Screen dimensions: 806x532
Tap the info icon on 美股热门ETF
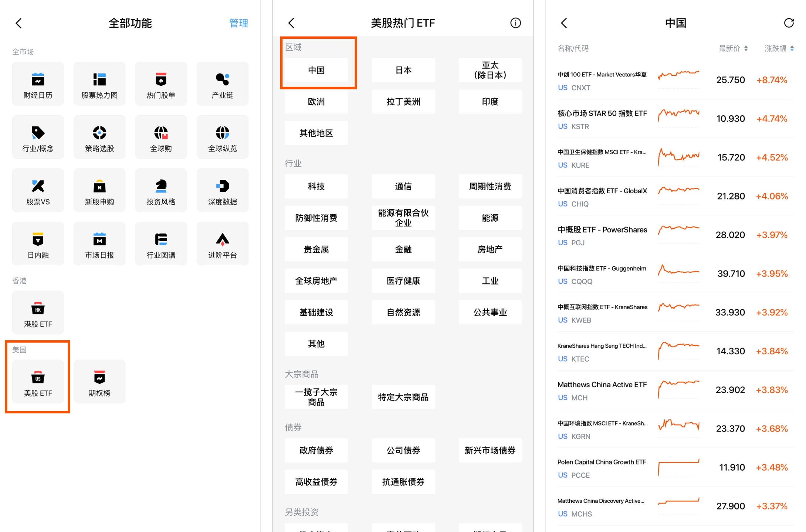pos(515,23)
